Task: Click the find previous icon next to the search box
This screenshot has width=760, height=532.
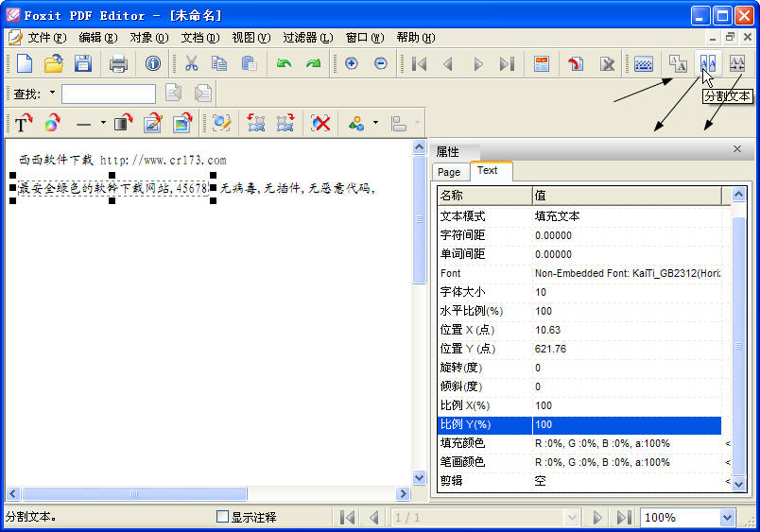Action: tap(174, 93)
